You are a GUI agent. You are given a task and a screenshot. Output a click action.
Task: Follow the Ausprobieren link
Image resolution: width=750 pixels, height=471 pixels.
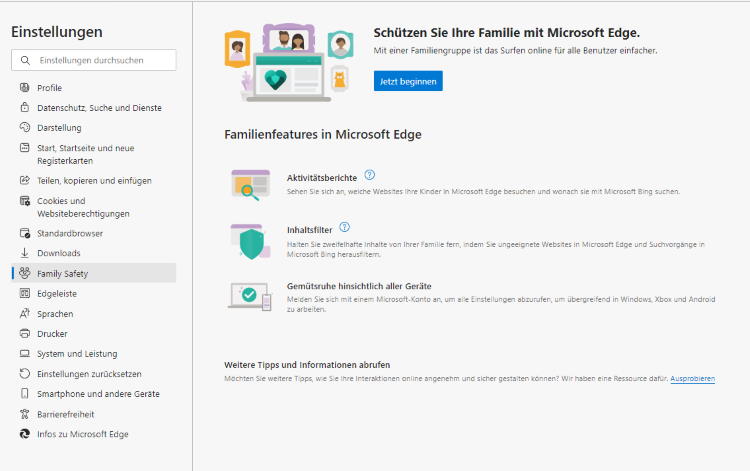click(x=692, y=379)
